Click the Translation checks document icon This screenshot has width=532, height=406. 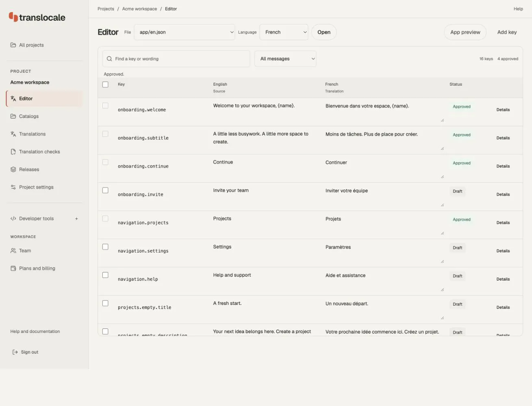point(13,152)
